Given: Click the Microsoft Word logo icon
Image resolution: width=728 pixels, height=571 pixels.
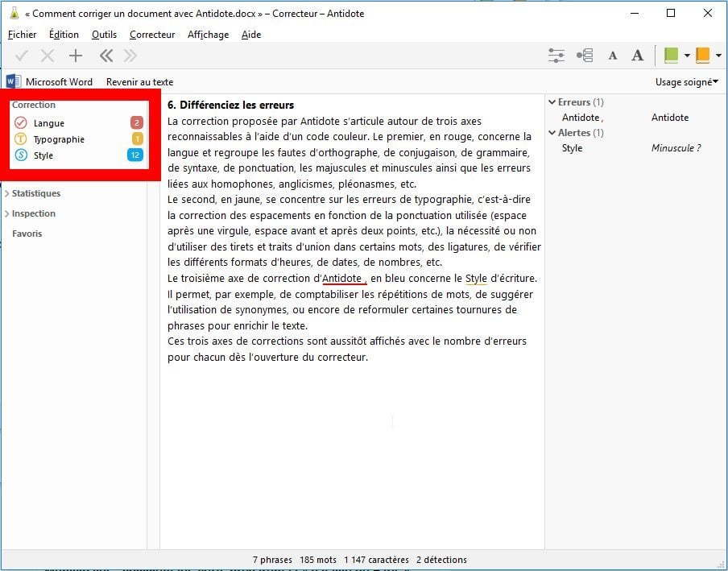Looking at the screenshot, I should point(13,81).
